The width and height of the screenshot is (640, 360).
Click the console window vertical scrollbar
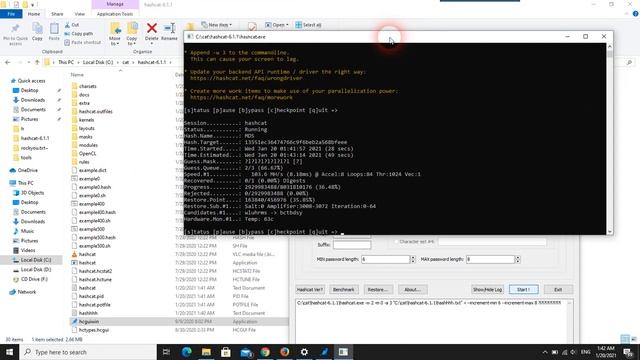pyautogui.click(x=610, y=139)
